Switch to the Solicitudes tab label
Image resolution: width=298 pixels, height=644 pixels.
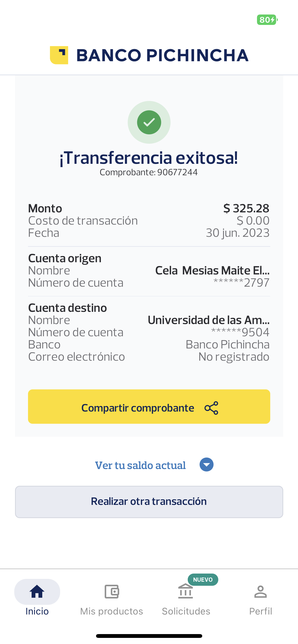click(186, 611)
